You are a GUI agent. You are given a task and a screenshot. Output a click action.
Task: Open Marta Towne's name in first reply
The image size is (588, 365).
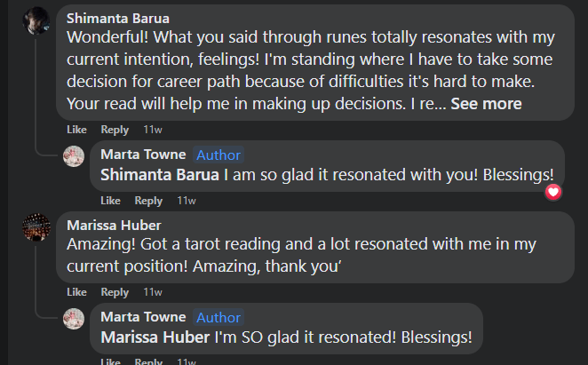(143, 155)
